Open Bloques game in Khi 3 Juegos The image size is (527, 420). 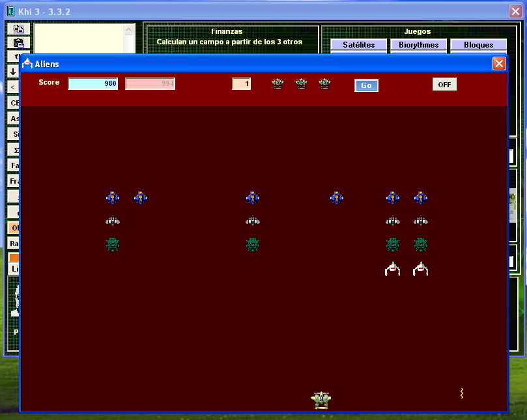(479, 45)
